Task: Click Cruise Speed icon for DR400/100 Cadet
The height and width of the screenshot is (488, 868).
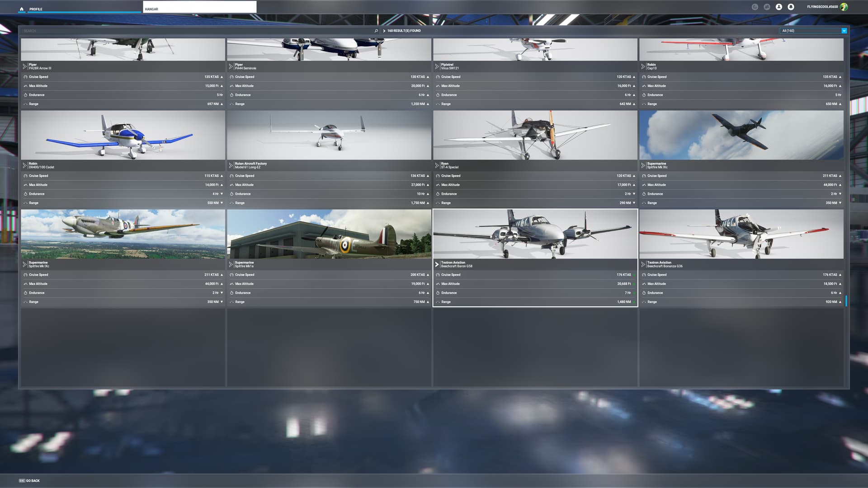Action: point(25,176)
